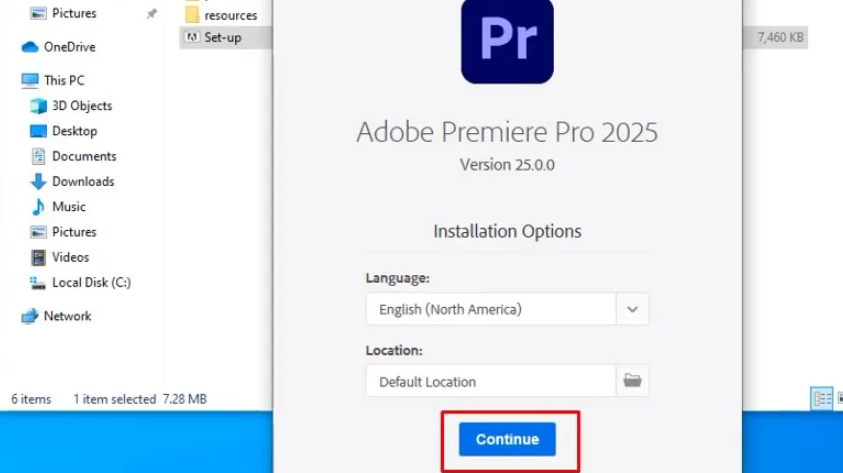
Task: Open the English (North America) language box
Action: 490,309
